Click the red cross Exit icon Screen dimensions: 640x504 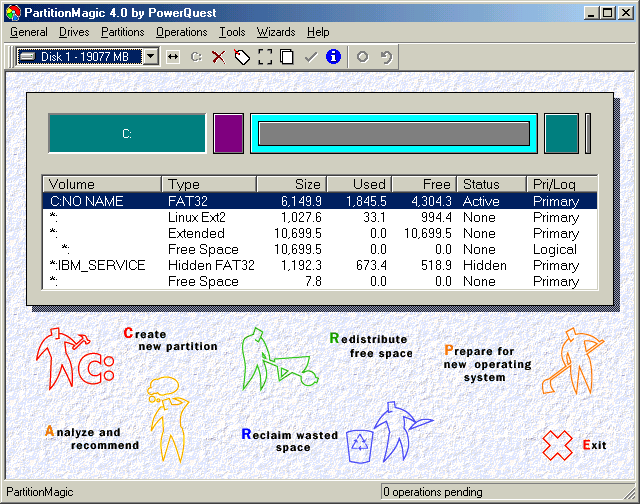tap(557, 445)
